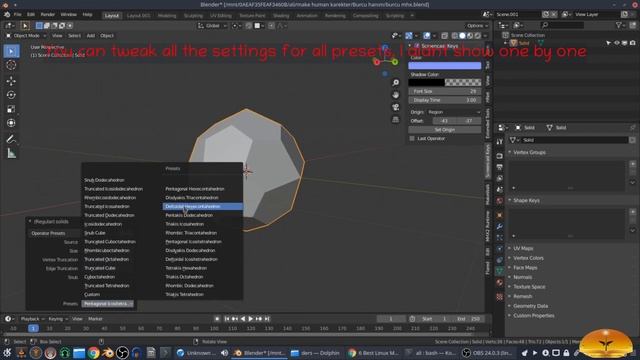Open the timeline Keying popover
The image size is (640, 360).
click(58, 319)
